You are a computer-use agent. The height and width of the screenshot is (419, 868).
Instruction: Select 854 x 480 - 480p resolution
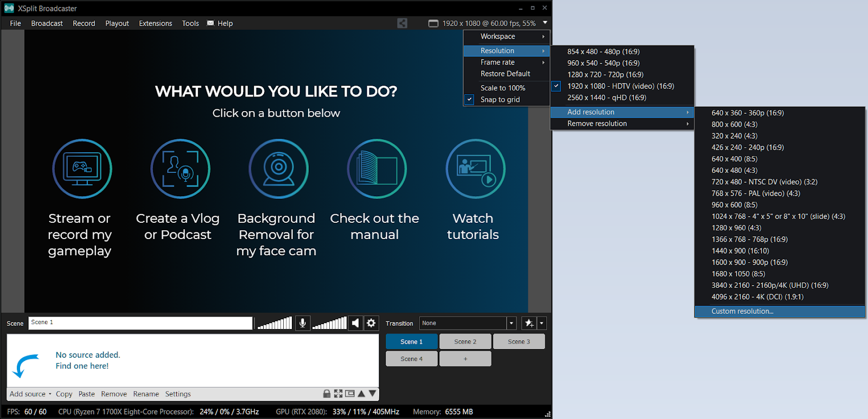point(622,51)
